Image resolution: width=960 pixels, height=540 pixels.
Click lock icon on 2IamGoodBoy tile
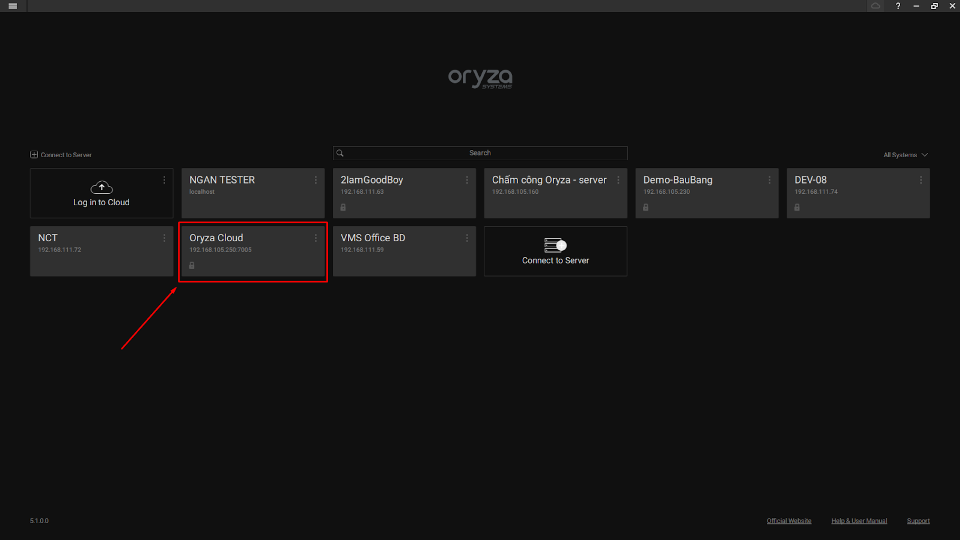pos(343,208)
